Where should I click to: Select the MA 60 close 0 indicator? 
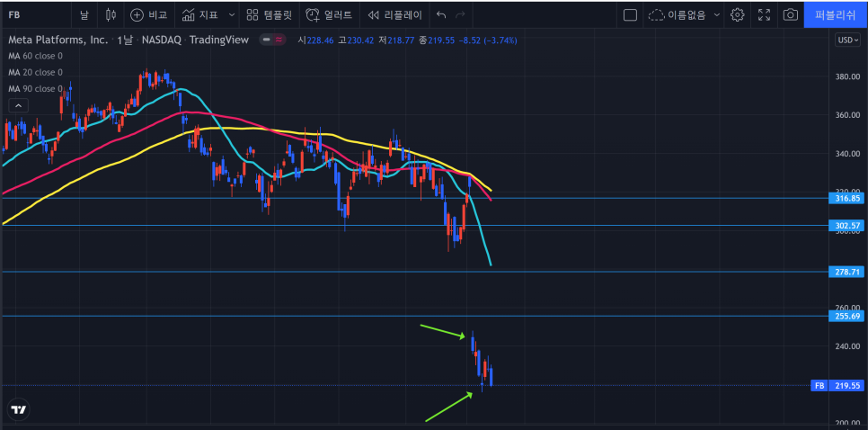tap(35, 56)
